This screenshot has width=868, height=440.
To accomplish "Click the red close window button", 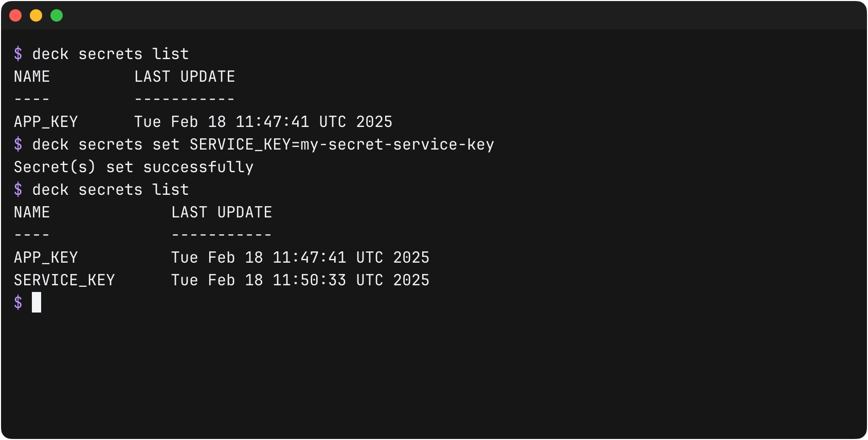I will [15, 15].
